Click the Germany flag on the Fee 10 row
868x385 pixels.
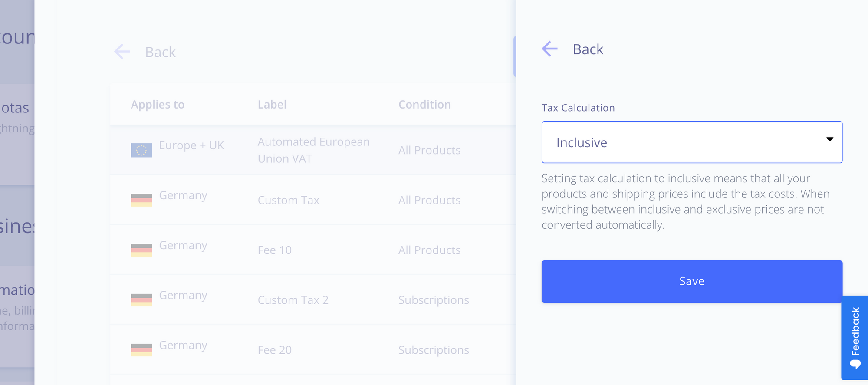click(141, 250)
